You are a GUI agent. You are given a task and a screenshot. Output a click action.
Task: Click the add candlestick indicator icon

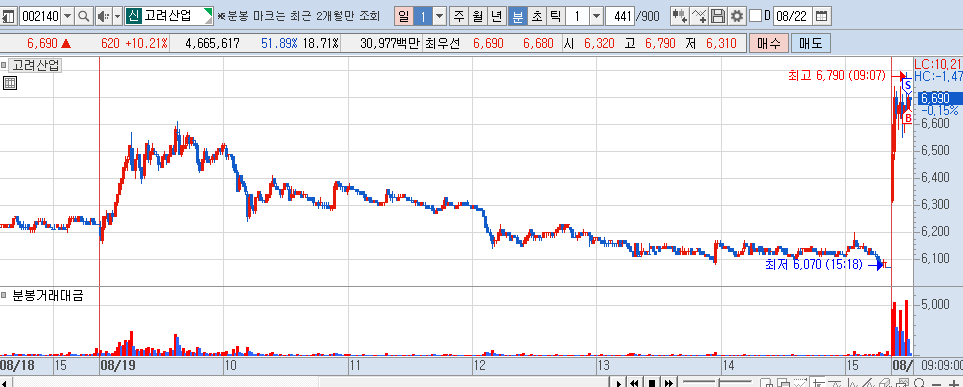(x=679, y=16)
